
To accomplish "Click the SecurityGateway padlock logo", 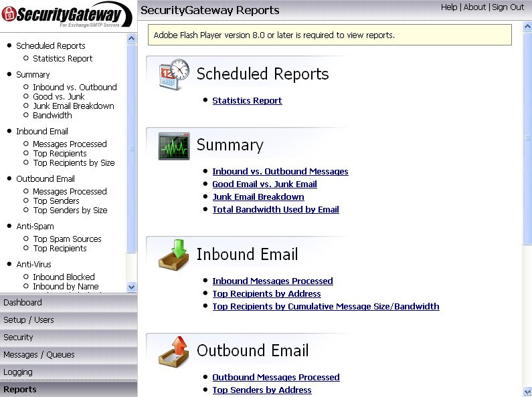I will click(x=9, y=14).
